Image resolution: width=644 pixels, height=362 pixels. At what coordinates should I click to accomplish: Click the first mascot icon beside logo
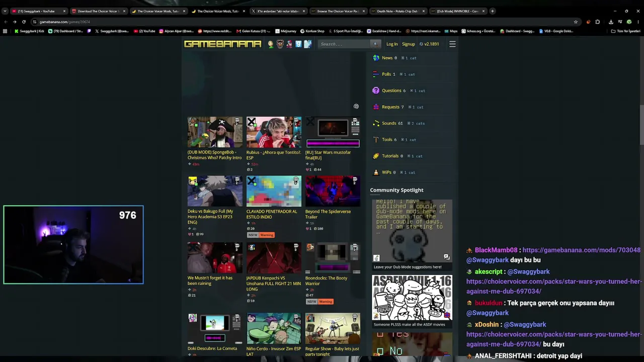[x=271, y=44]
